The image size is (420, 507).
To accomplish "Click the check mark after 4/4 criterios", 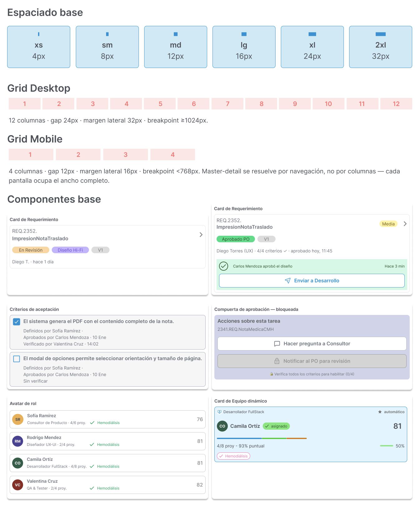I will point(285,251).
